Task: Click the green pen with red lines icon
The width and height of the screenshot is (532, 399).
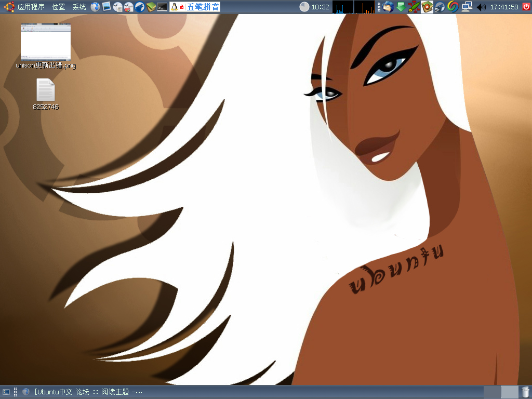Action: 414,7
